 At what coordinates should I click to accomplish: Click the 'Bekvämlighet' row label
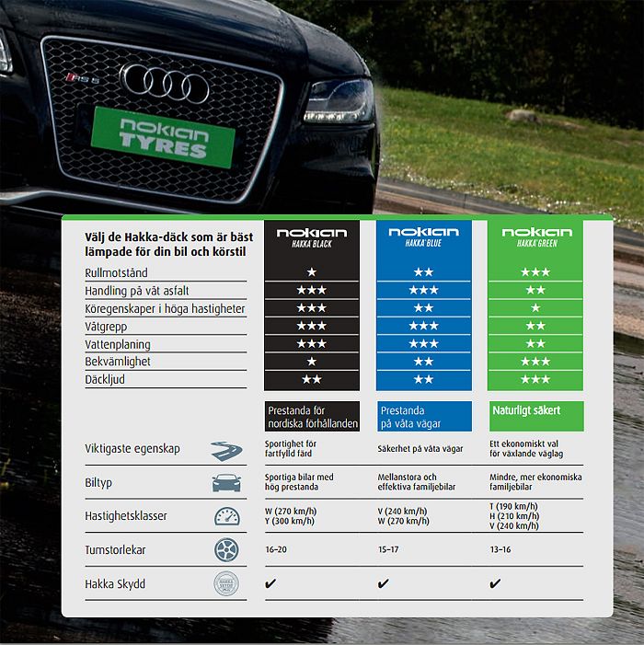[x=118, y=362]
